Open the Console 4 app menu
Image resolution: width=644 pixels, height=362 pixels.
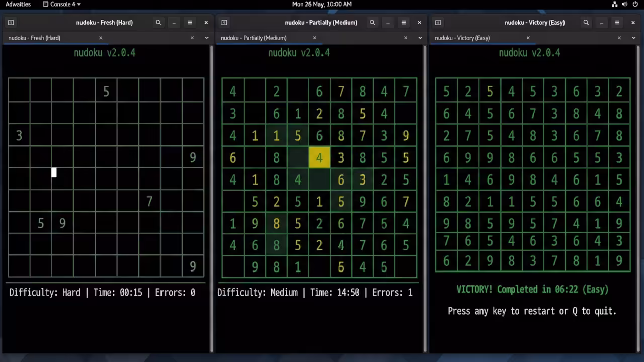[62, 4]
